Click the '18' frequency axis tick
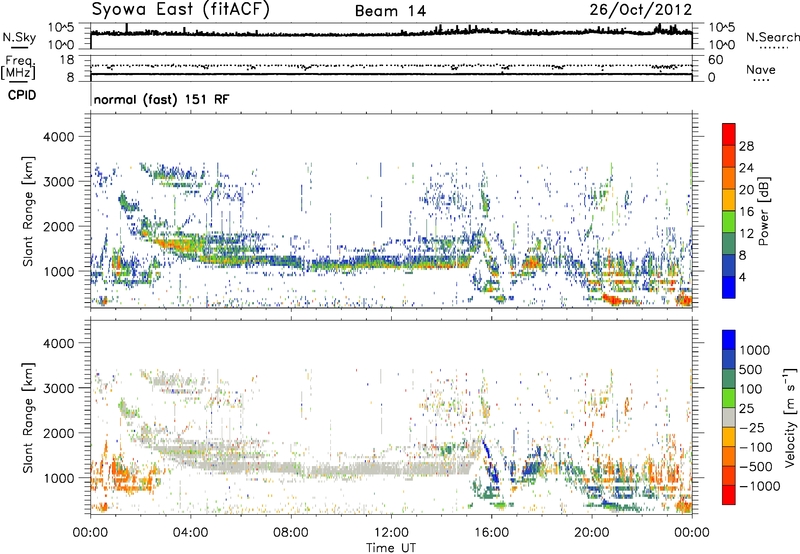 66,60
